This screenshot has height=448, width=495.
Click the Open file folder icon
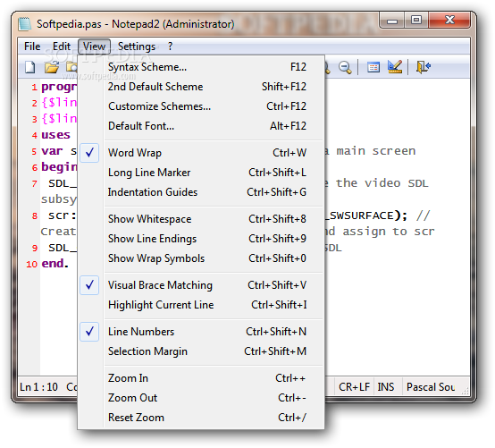tap(52, 67)
